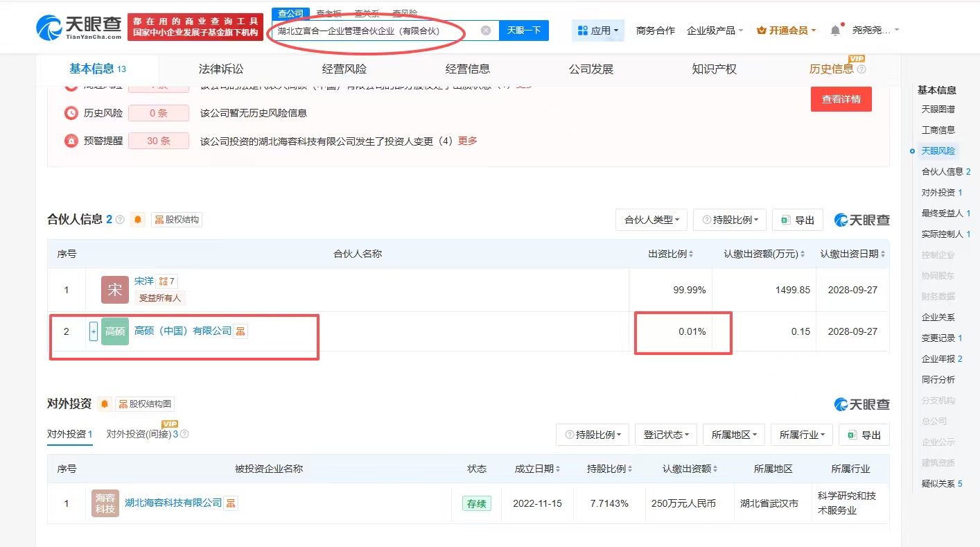
Task: Open 湖北海容科技有限公司 link
Action: (x=173, y=503)
